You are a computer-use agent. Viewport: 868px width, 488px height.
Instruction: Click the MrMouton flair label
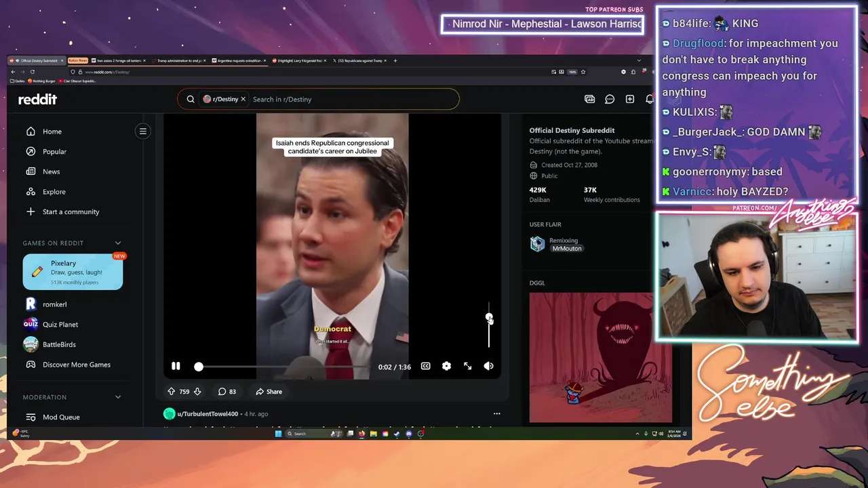click(567, 249)
